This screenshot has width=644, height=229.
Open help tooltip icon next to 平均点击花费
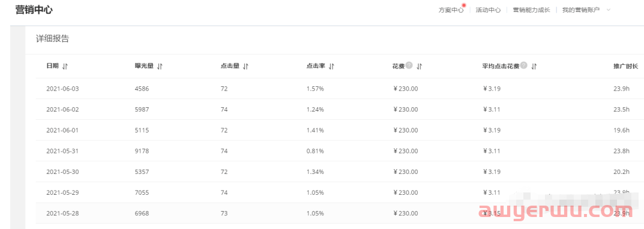pyautogui.click(x=523, y=66)
